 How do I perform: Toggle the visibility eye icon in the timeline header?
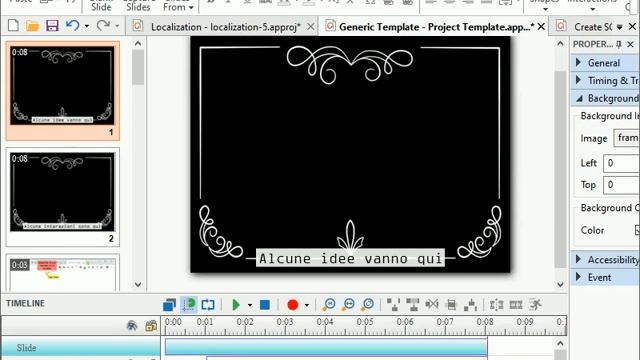pos(131,326)
